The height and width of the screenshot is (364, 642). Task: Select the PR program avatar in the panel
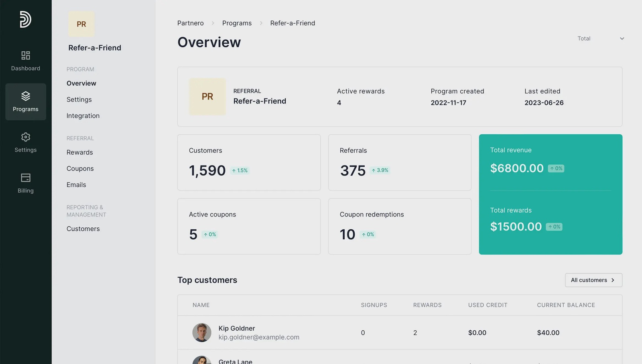tap(81, 24)
